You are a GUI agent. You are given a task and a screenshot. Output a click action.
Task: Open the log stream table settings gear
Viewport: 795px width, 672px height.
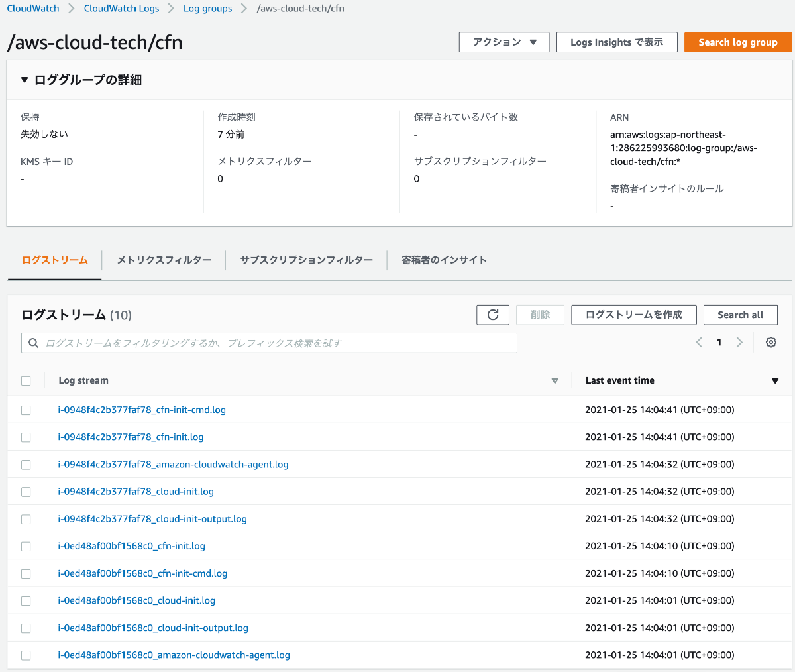(x=771, y=343)
